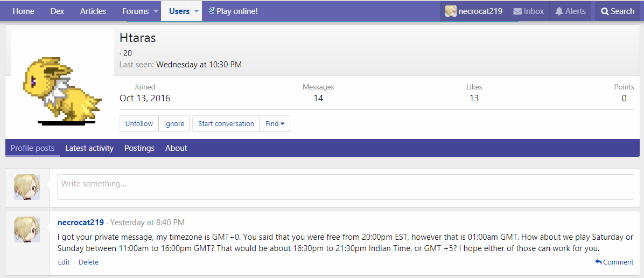Image resolution: width=644 pixels, height=278 pixels.
Task: Click necrocat219 account avatar in navbar
Action: (451, 11)
